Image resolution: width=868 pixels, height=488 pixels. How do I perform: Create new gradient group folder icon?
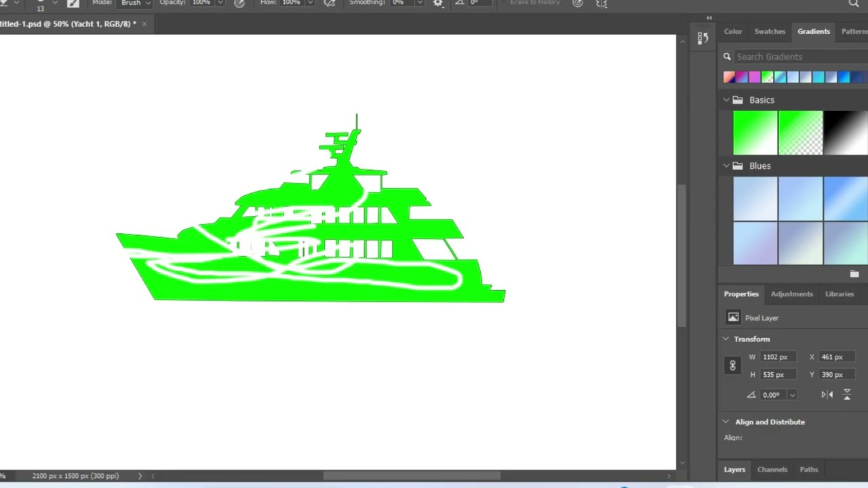pyautogui.click(x=854, y=274)
